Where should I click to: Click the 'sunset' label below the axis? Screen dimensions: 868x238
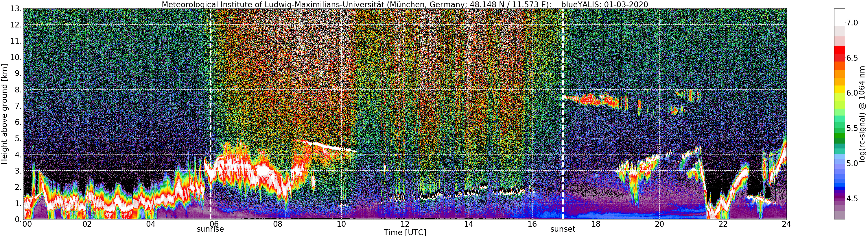coord(563,229)
